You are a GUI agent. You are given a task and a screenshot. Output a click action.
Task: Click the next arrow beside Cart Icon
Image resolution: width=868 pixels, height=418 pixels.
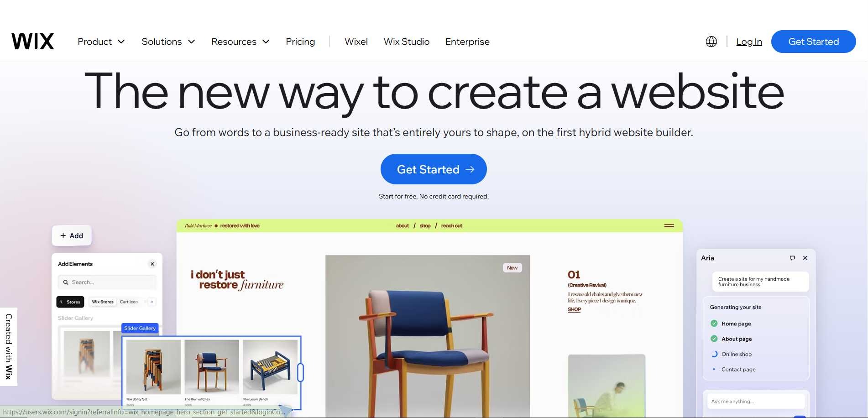pyautogui.click(x=152, y=302)
